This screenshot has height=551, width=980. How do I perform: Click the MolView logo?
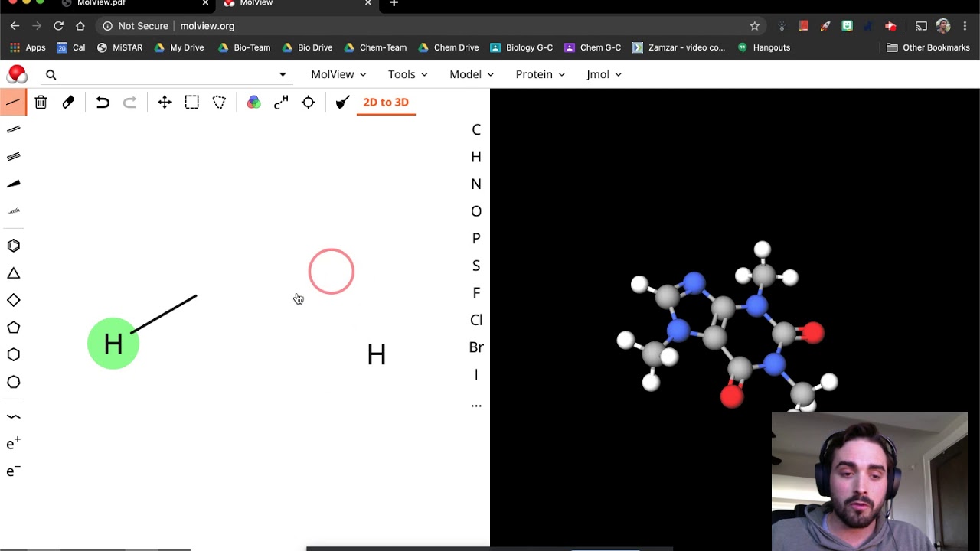pos(17,74)
